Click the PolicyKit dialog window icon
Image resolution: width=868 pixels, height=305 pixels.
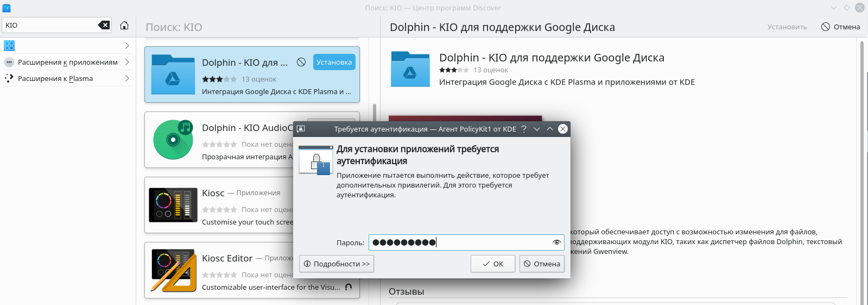point(301,129)
